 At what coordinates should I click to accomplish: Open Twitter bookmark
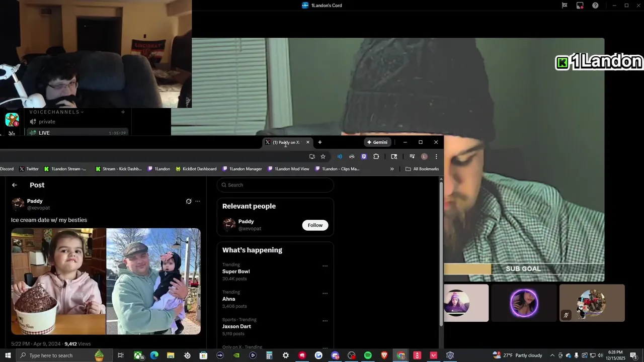(29, 169)
